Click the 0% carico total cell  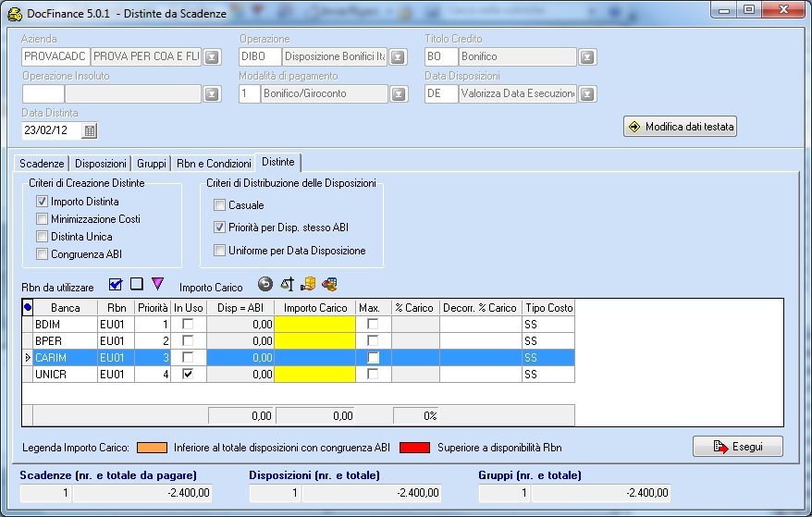pyautogui.click(x=416, y=415)
